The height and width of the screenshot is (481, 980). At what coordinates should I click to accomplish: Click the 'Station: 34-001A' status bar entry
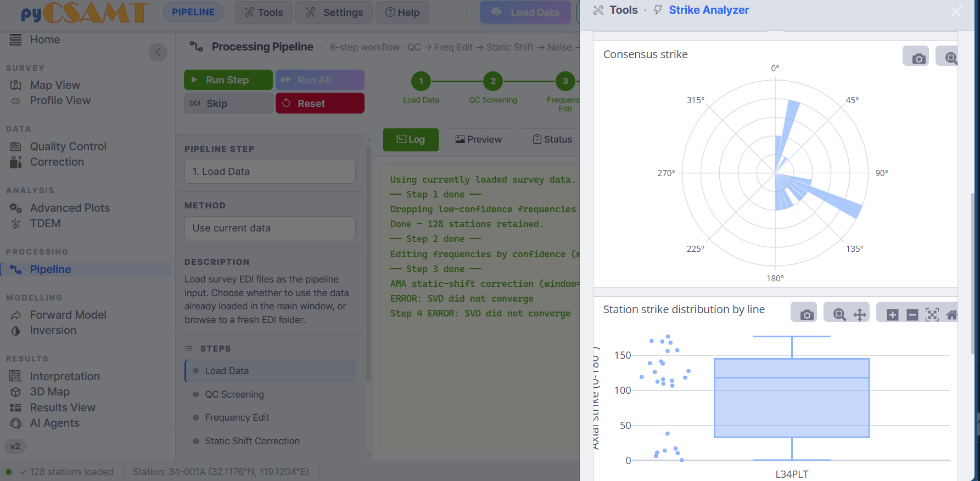pyautogui.click(x=221, y=472)
